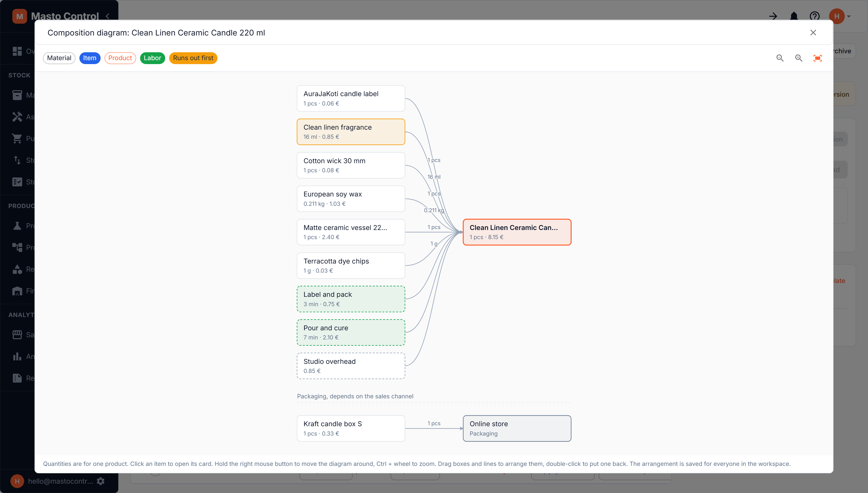The image size is (868, 493).
Task: Collapse the Masto Control sidebar
Action: tap(108, 16)
